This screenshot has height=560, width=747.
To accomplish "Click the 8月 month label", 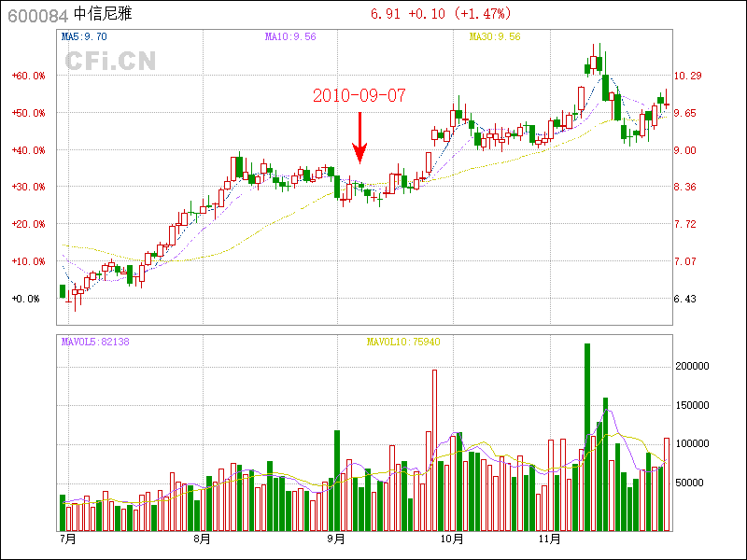I will pyautogui.click(x=202, y=539).
